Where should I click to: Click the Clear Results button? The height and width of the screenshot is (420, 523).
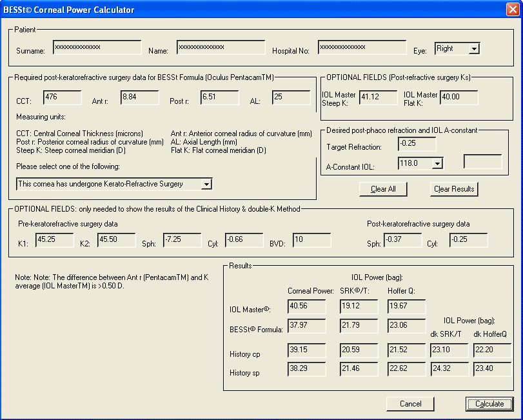coord(454,189)
